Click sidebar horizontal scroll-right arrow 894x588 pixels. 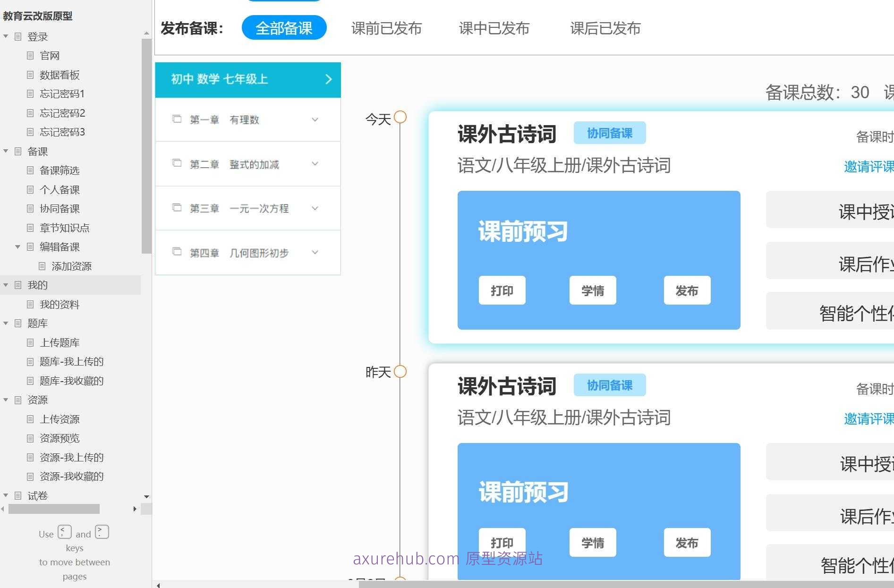click(135, 509)
